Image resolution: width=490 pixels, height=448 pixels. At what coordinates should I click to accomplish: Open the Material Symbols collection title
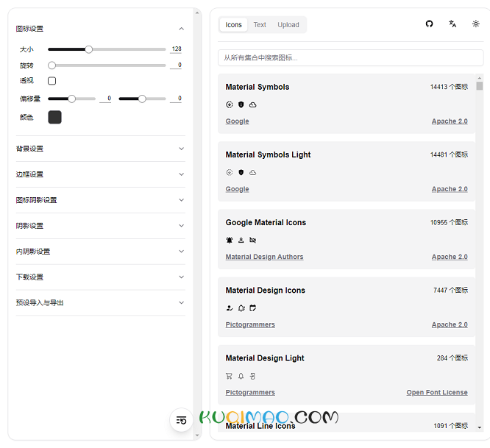coord(258,87)
